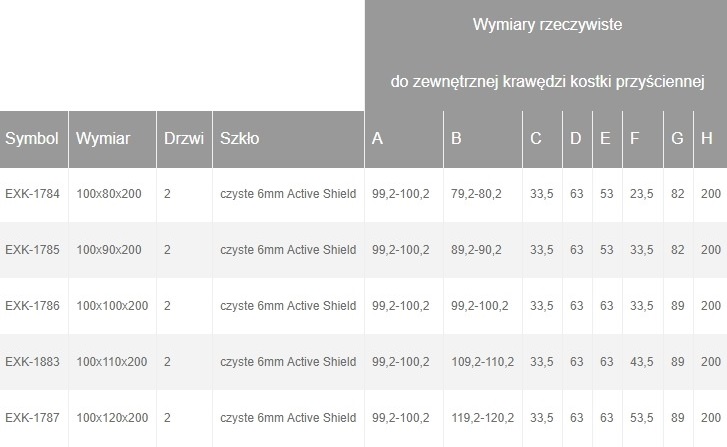This screenshot has height=447, width=727.
Task: Select the 100x110x200 dimension cell
Action: 111,362
